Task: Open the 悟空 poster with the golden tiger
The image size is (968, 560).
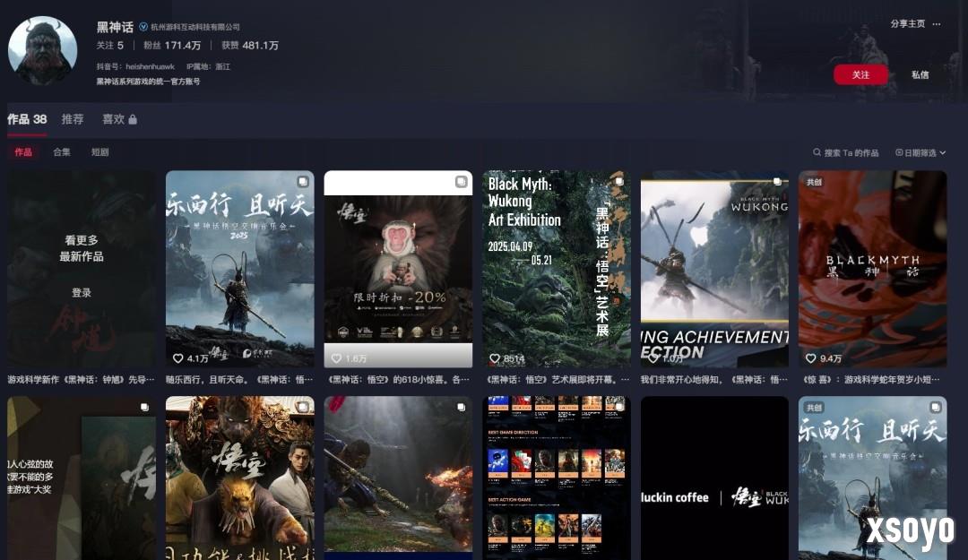Action: pyautogui.click(x=240, y=478)
